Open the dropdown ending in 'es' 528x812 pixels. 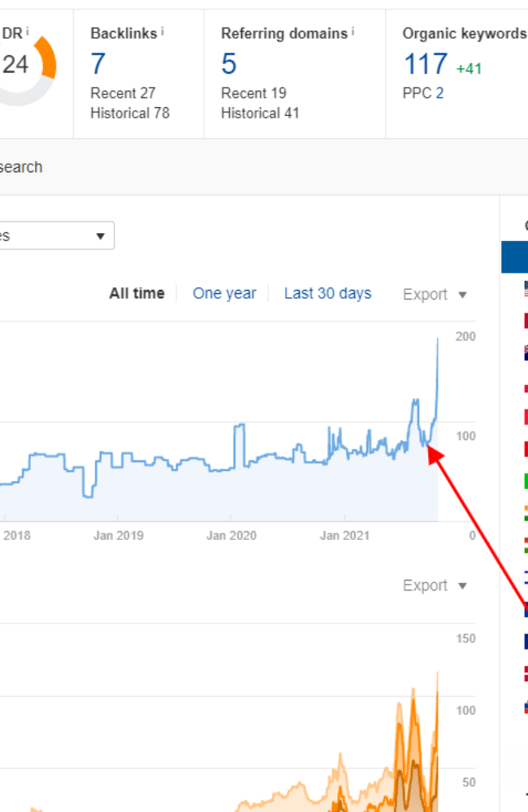coord(56,235)
